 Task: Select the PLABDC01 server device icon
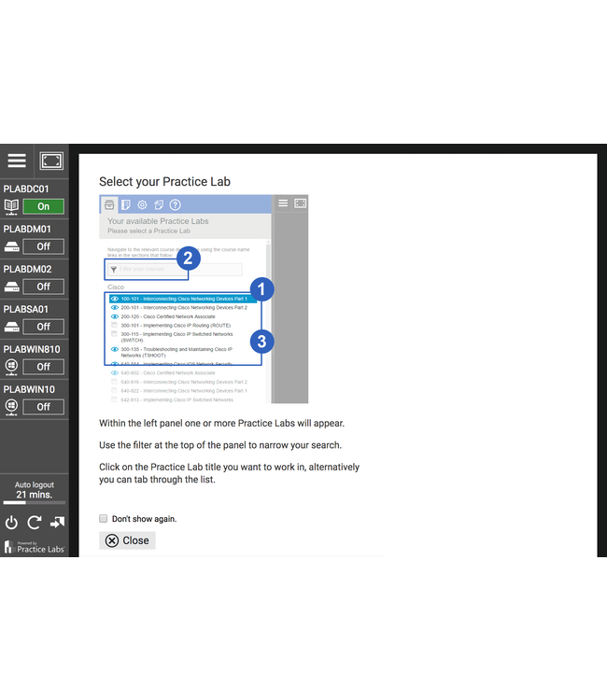click(x=12, y=206)
